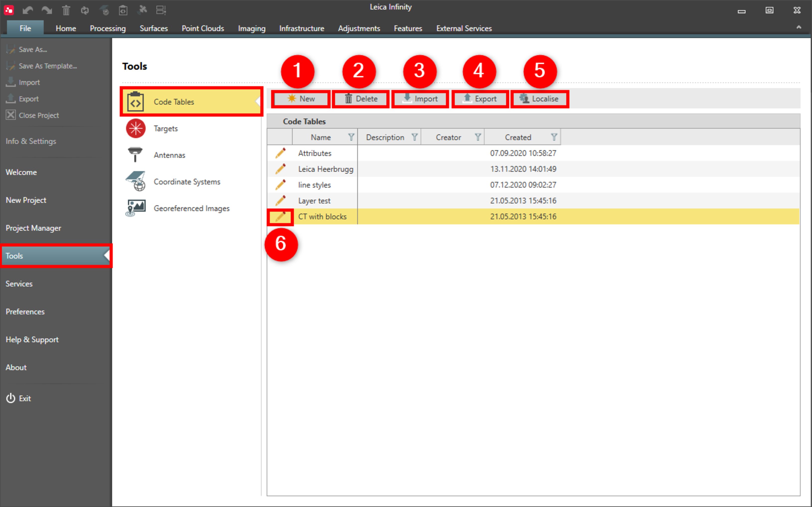This screenshot has width=812, height=507.
Task: Open the Description column filter
Action: tap(414, 137)
